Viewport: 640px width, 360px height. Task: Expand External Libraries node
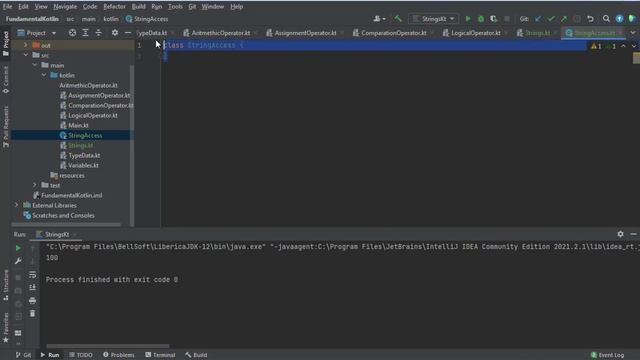(x=16, y=205)
